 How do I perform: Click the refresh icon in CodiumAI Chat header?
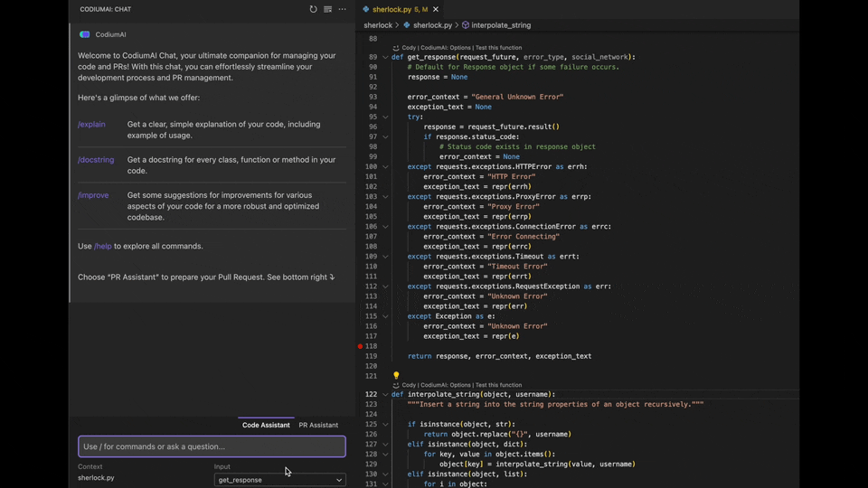[314, 9]
